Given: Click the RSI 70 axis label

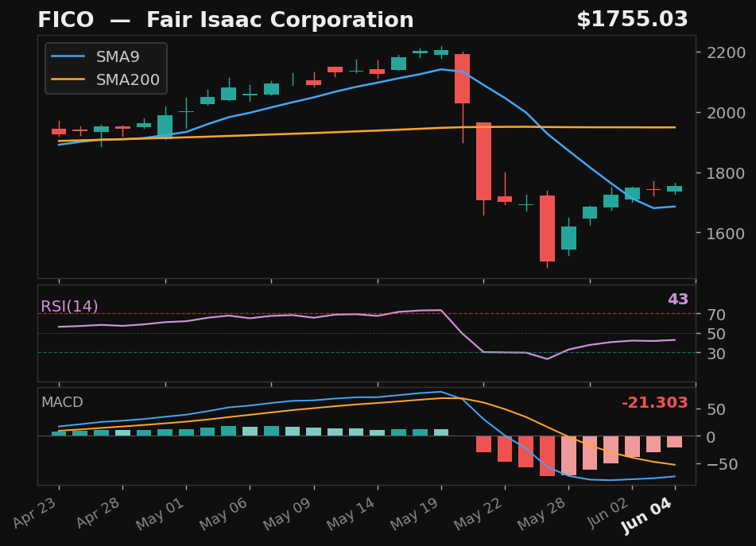Looking at the screenshot, I should (x=716, y=315).
